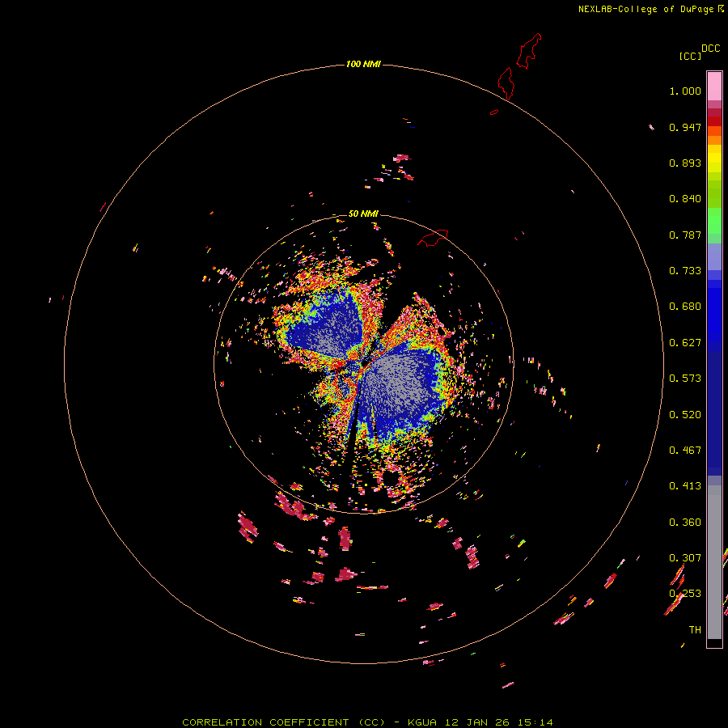
Task: Click the 0.680 scale value
Action: (x=685, y=307)
